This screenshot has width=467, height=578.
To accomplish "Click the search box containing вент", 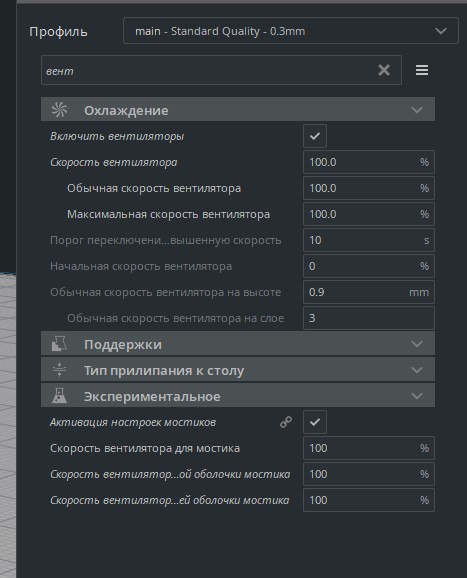I will point(221,70).
